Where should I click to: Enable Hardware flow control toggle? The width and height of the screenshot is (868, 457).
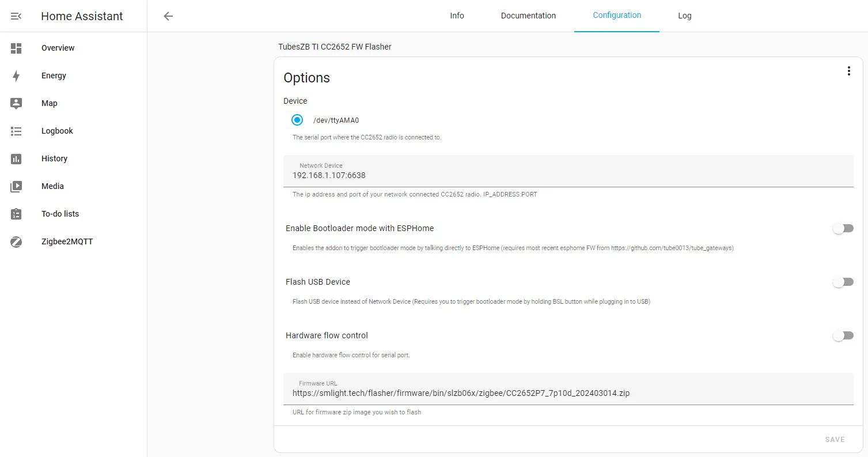click(x=843, y=336)
